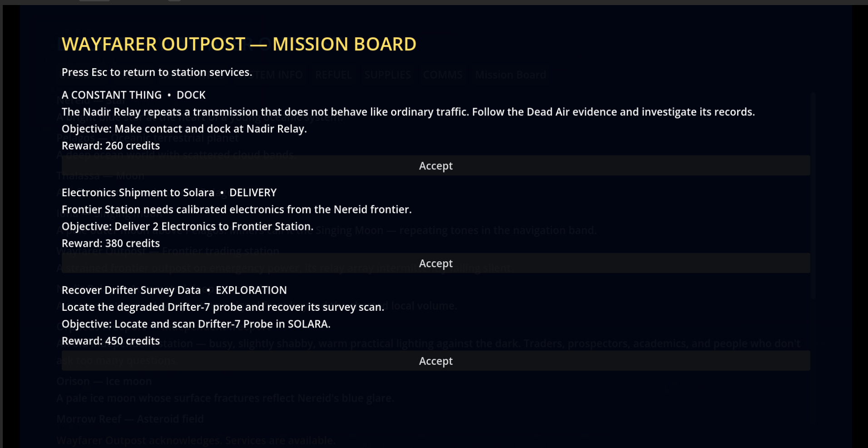Viewport: 868px width, 448px height.
Task: Click the Reward: 260 credits line
Action: (111, 146)
